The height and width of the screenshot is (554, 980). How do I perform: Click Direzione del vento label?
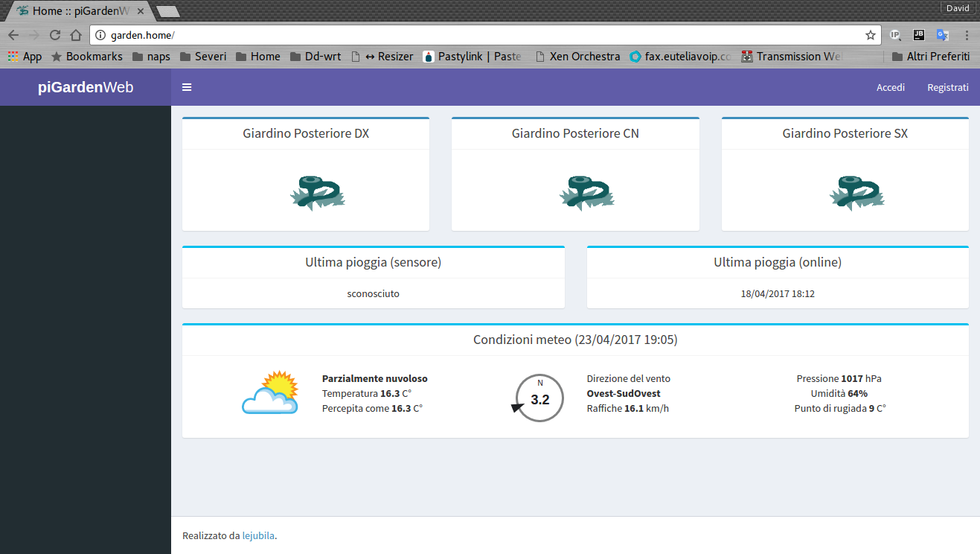pyautogui.click(x=629, y=379)
